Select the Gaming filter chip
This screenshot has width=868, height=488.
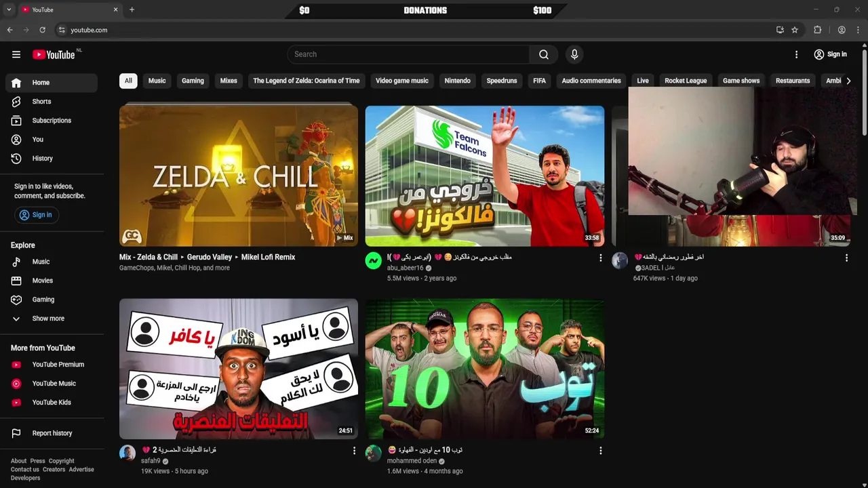193,81
